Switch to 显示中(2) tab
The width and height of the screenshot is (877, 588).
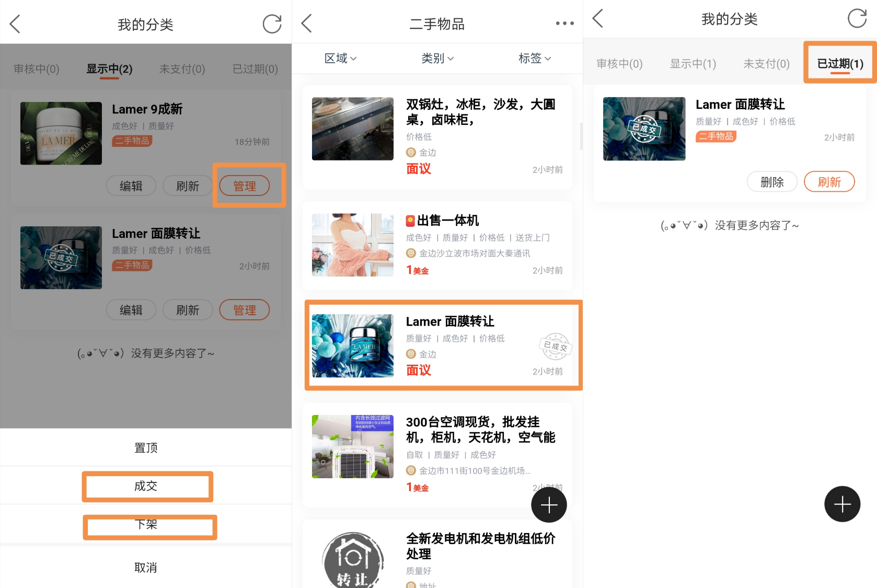tap(109, 69)
